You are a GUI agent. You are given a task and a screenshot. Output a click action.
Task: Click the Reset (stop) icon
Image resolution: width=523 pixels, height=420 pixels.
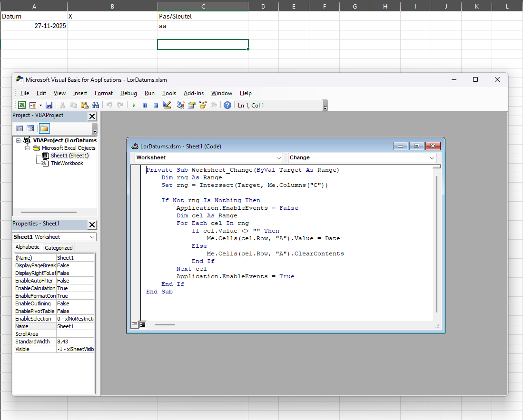pyautogui.click(x=156, y=105)
